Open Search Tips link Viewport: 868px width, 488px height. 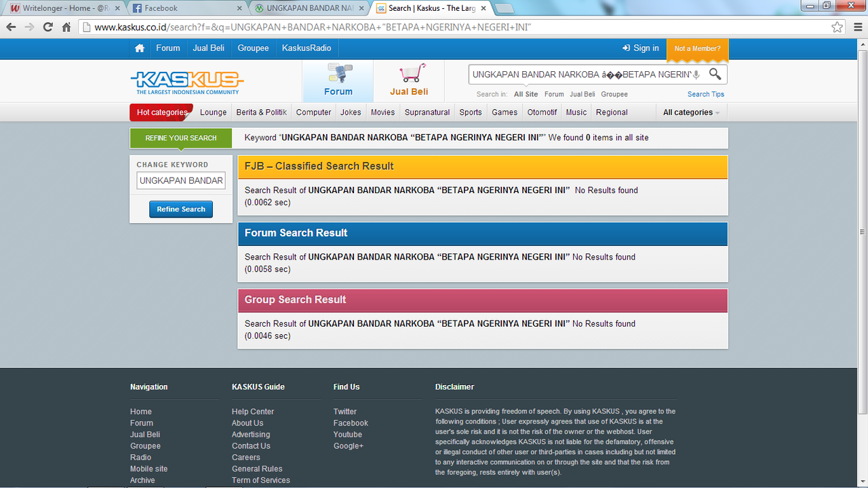(706, 94)
